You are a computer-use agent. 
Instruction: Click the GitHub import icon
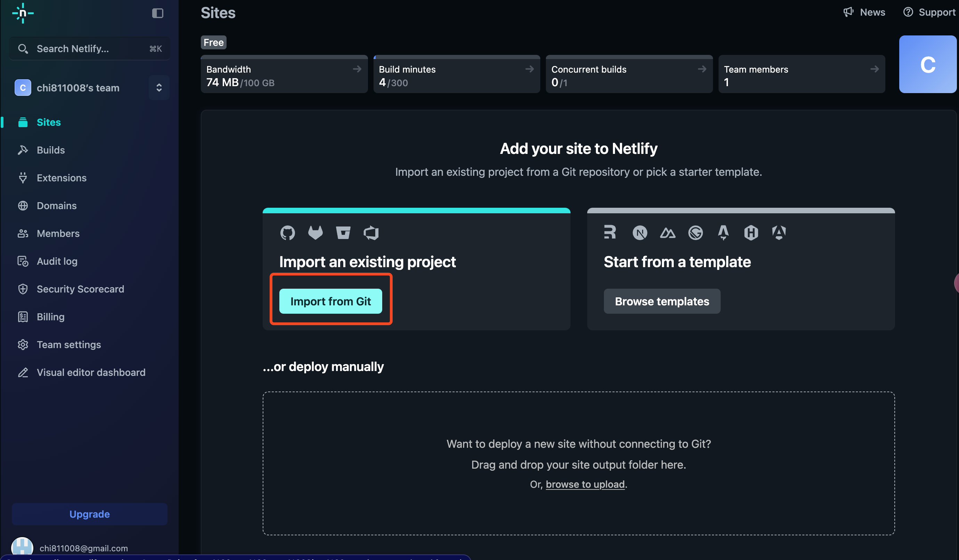(288, 232)
